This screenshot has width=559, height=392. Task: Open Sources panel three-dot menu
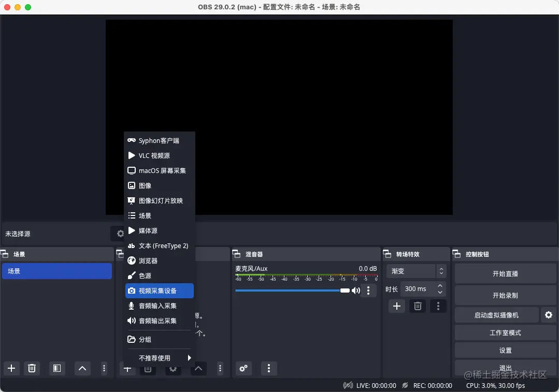(220, 368)
